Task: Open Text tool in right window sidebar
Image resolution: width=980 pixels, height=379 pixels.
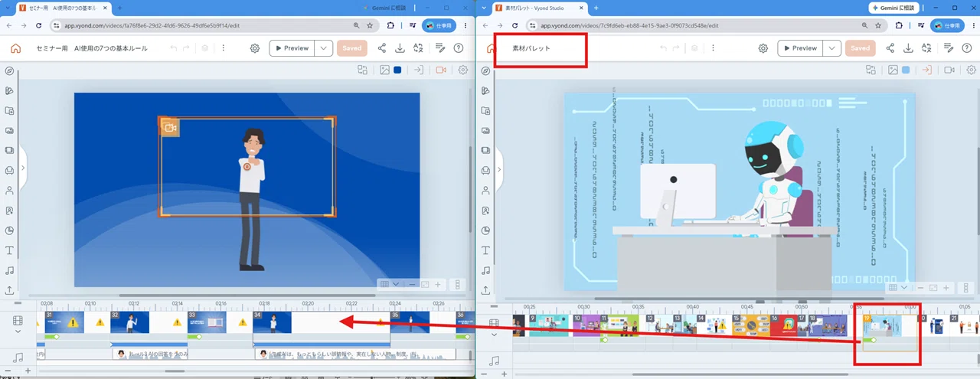Action: click(x=486, y=250)
